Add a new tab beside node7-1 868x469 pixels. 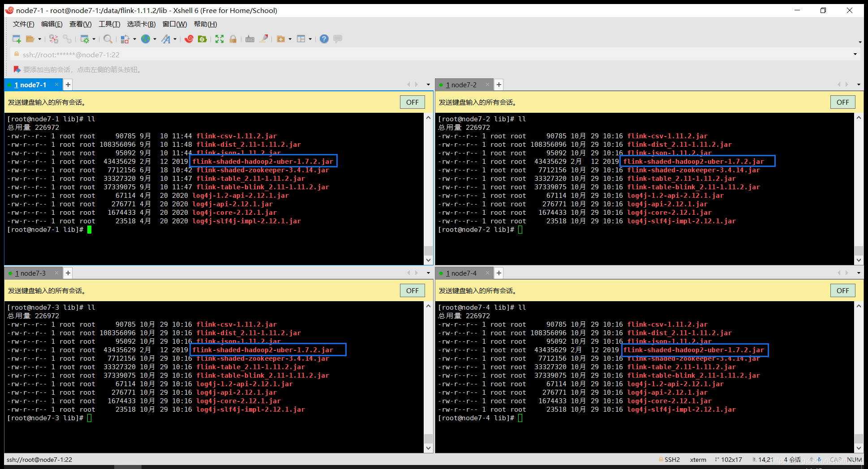click(x=68, y=85)
